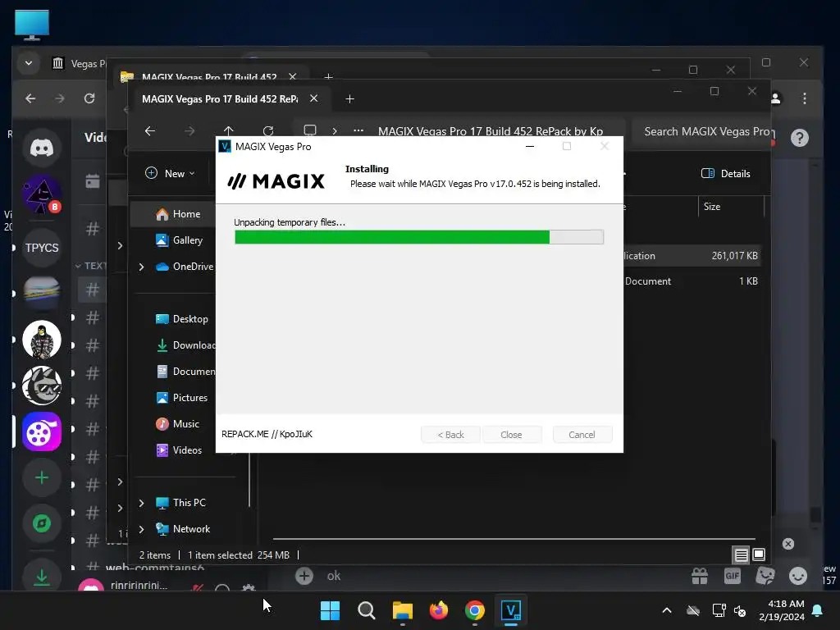The height and width of the screenshot is (630, 840).
Task: Click Add a Server plus icon
Action: pos(41,477)
